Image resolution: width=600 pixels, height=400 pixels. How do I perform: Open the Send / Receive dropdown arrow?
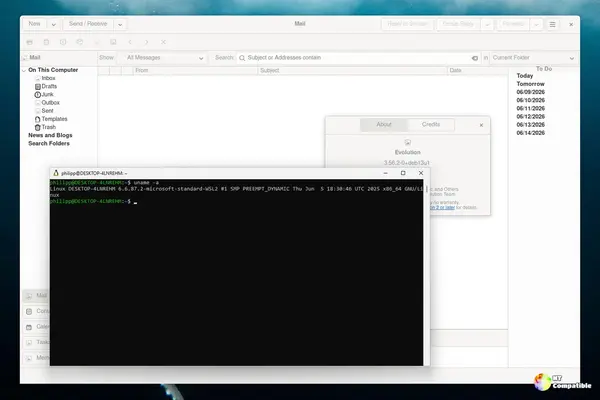(120, 24)
